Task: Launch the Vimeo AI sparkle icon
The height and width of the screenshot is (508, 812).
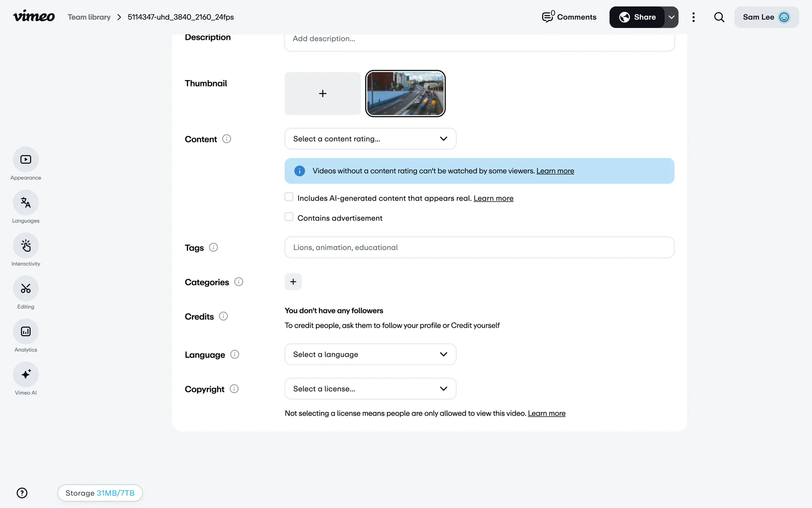Action: tap(26, 375)
